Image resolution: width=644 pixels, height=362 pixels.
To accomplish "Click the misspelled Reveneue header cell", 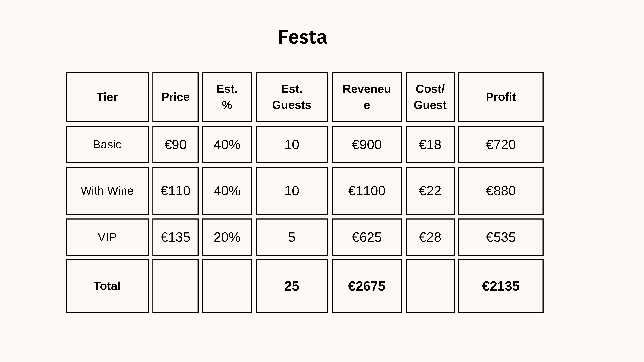I will coord(367,97).
